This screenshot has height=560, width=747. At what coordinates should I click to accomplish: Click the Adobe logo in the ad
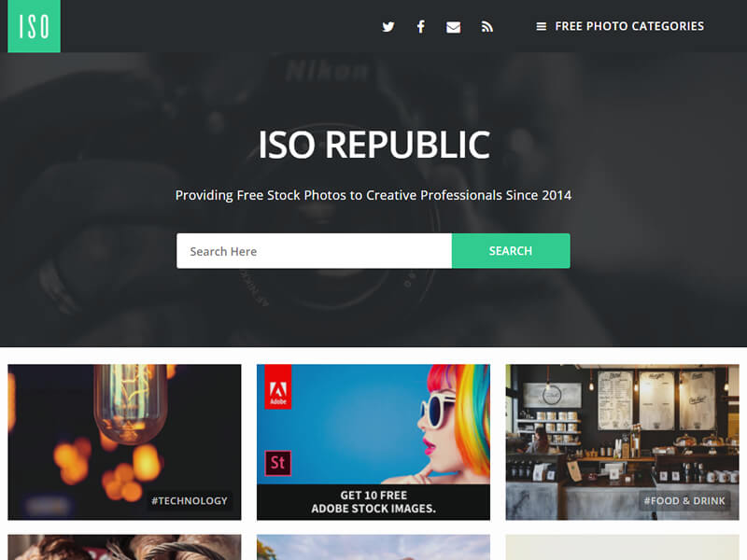[278, 386]
